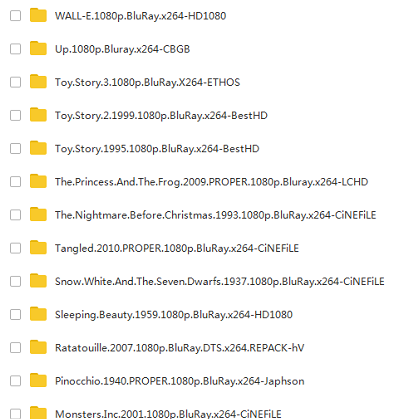Tick the Toy.Story.1995 checkbox
404x419 pixels.
15,148
